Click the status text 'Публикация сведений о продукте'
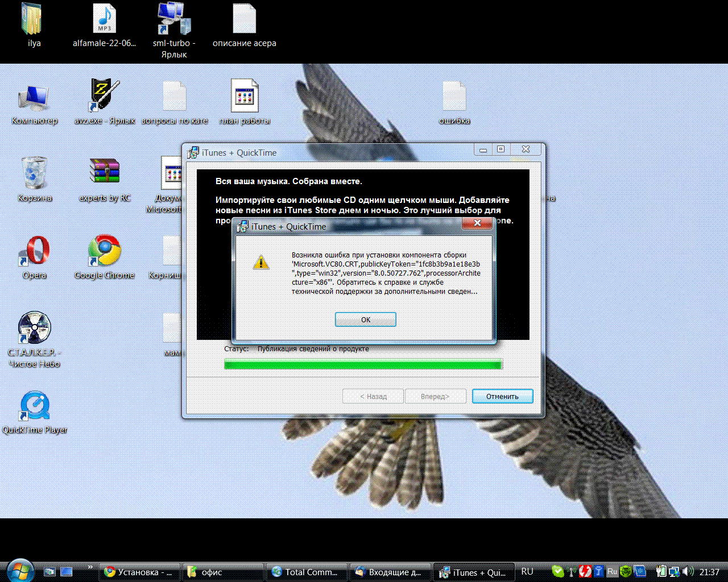 [x=313, y=349]
